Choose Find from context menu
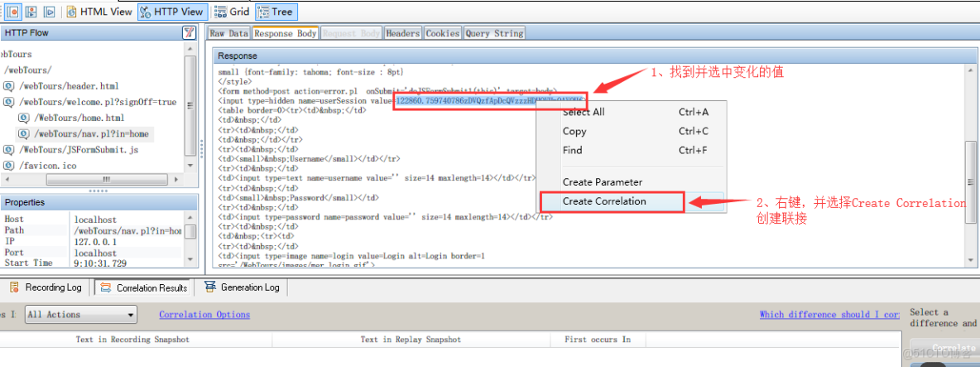980x367 pixels. point(632,150)
